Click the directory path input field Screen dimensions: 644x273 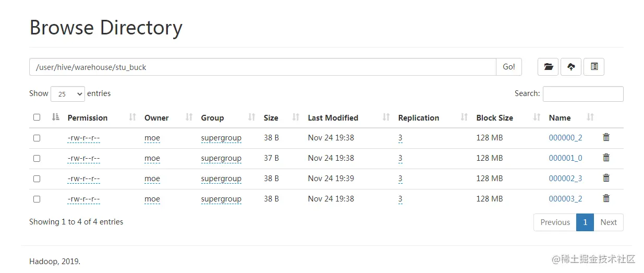[263, 67]
